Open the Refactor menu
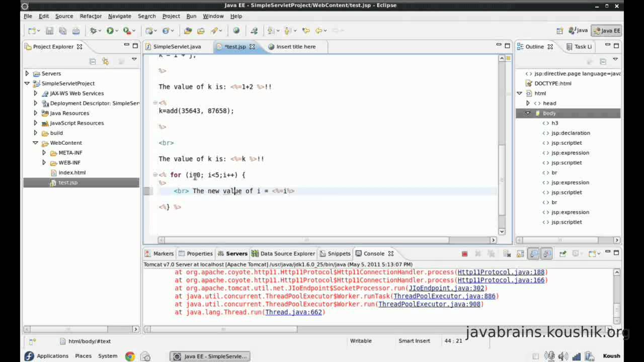The height and width of the screenshot is (362, 644). 91,16
